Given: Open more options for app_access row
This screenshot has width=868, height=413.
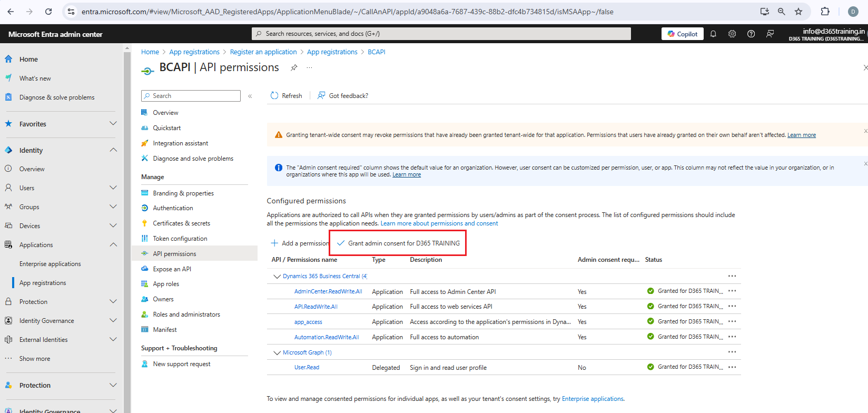Looking at the screenshot, I should 732,321.
